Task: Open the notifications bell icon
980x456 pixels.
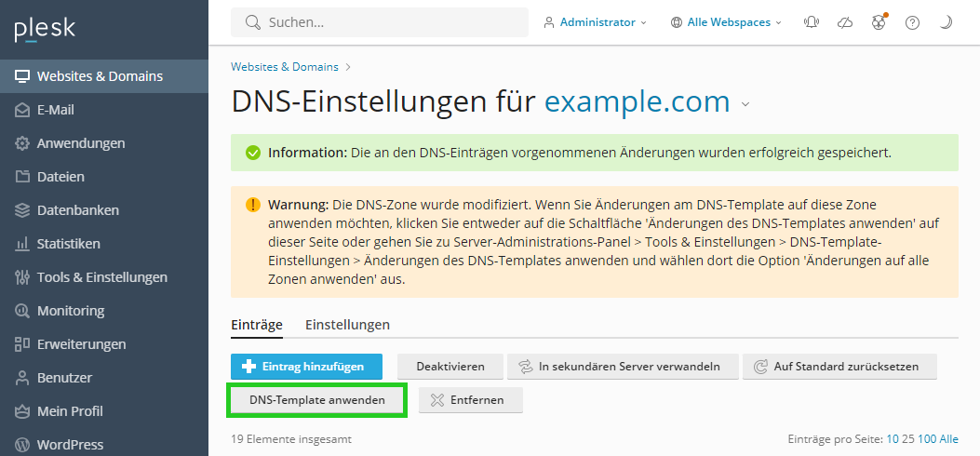Action: pyautogui.click(x=812, y=22)
